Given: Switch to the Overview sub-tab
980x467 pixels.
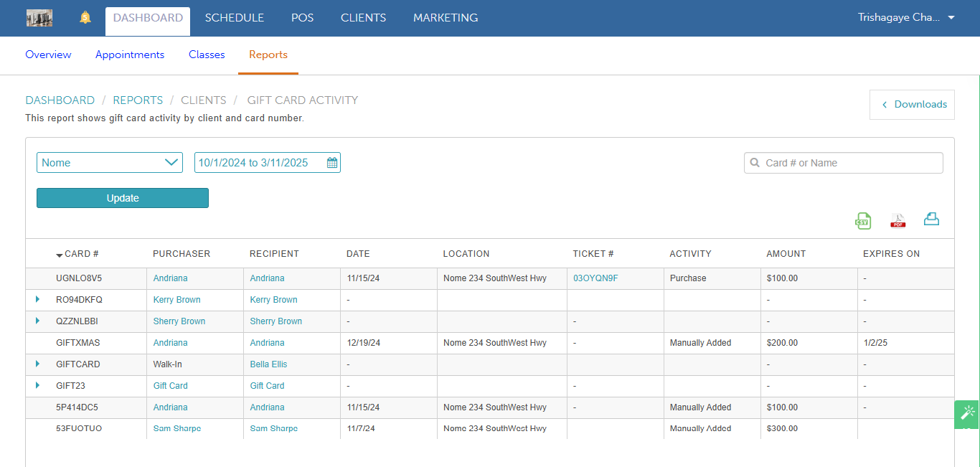Looking at the screenshot, I should coord(48,55).
